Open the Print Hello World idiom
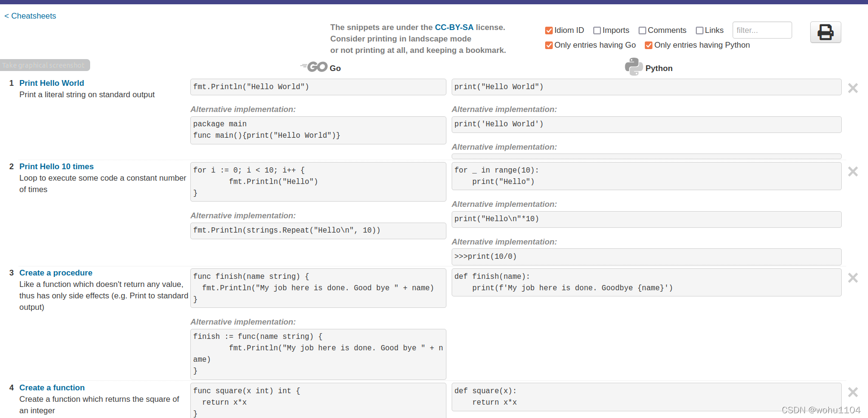Viewport: 868px width, 418px height. click(x=52, y=83)
